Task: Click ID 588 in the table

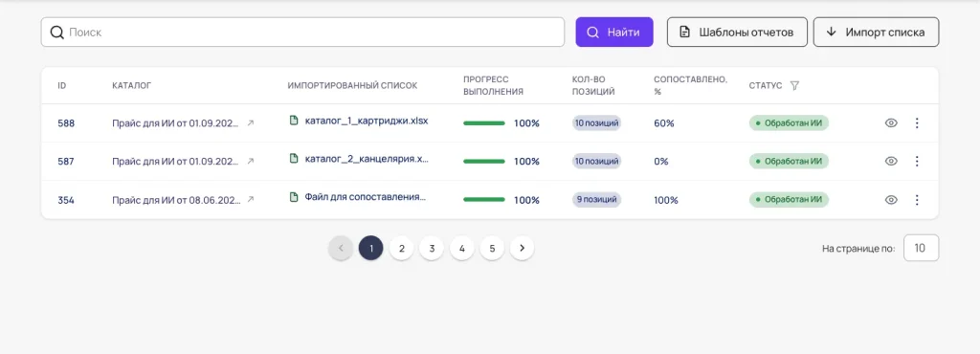Action: (66, 123)
